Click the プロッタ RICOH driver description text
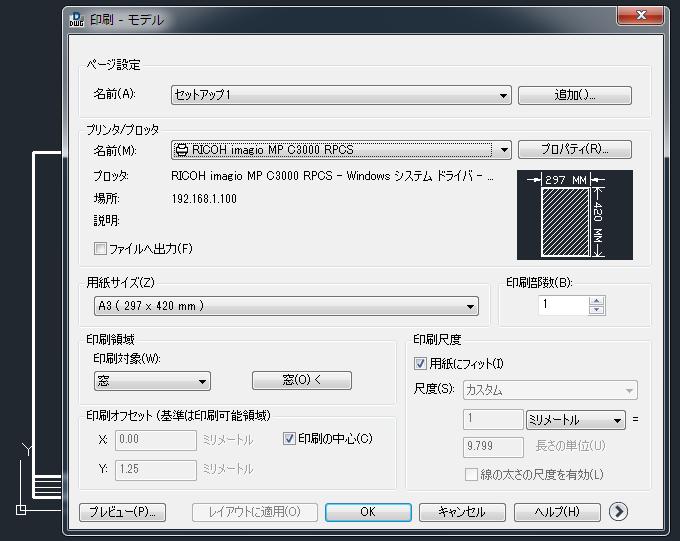This screenshot has width=680, height=541. tap(332, 176)
